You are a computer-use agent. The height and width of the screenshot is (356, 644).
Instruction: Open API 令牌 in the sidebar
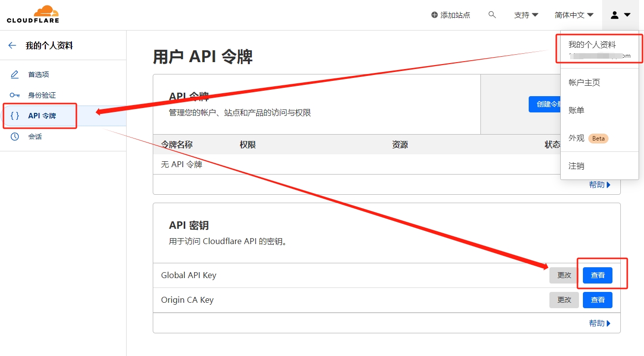pos(42,116)
